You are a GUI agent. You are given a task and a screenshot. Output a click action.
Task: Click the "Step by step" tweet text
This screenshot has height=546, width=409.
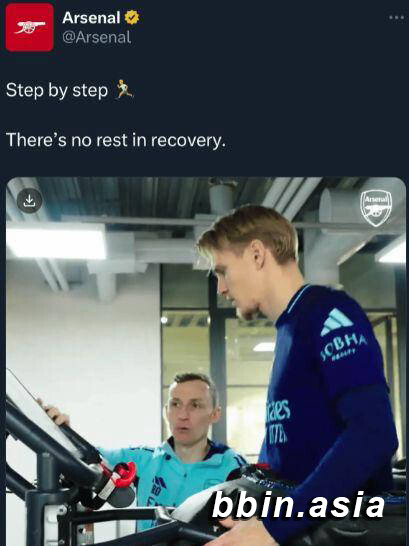[x=57, y=91]
